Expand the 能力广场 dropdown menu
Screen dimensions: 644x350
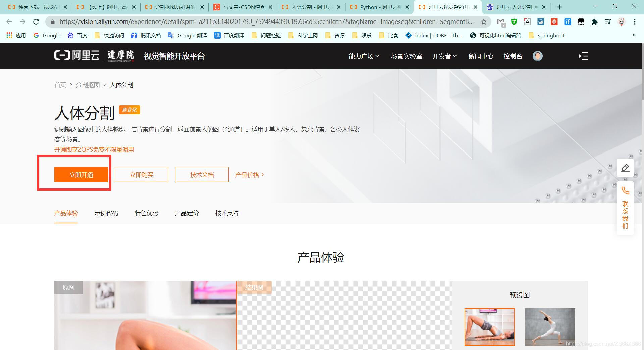pos(364,56)
